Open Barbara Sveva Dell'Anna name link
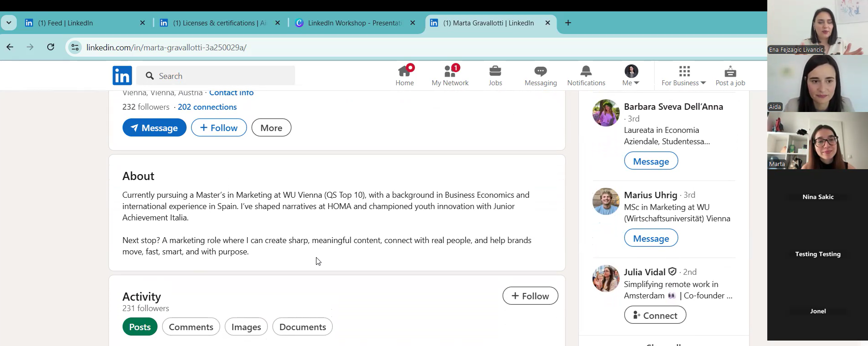 [x=674, y=107]
